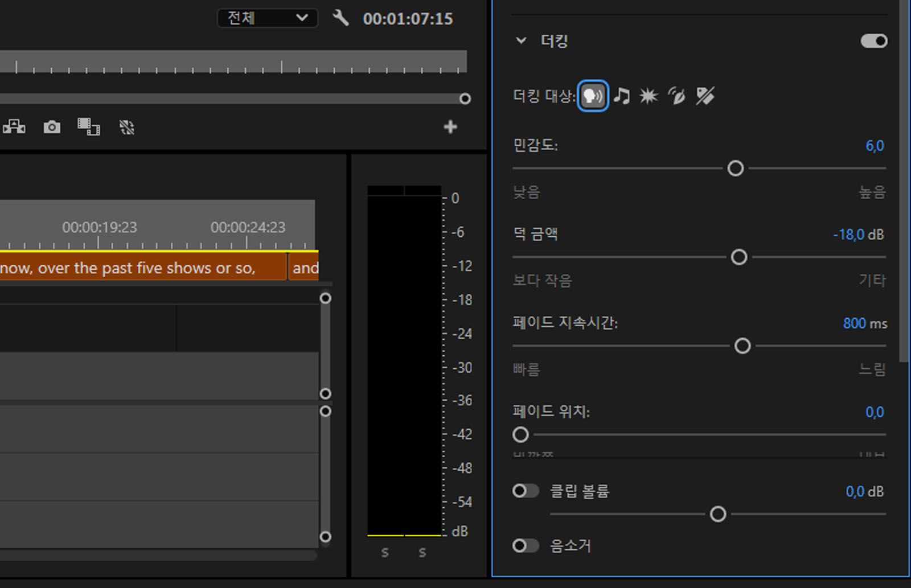Image resolution: width=911 pixels, height=588 pixels.
Task: Click the 기타 label under 덕 금액 slider
Action: (872, 280)
